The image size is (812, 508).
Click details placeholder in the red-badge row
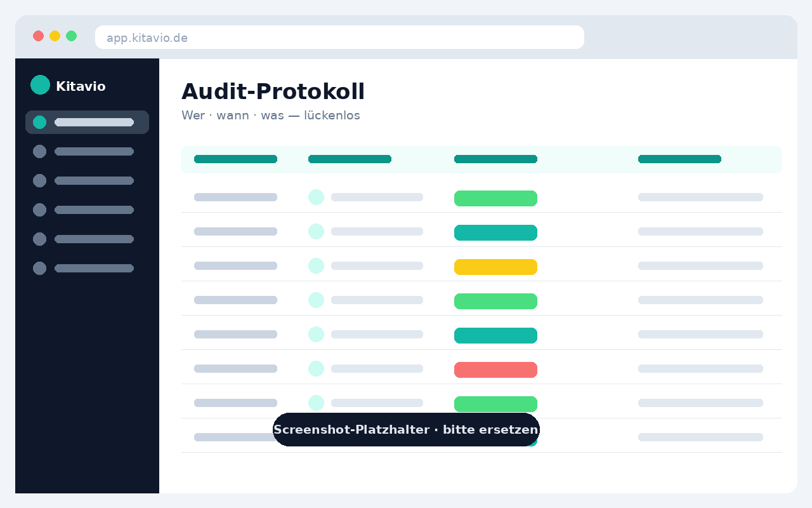pos(700,369)
